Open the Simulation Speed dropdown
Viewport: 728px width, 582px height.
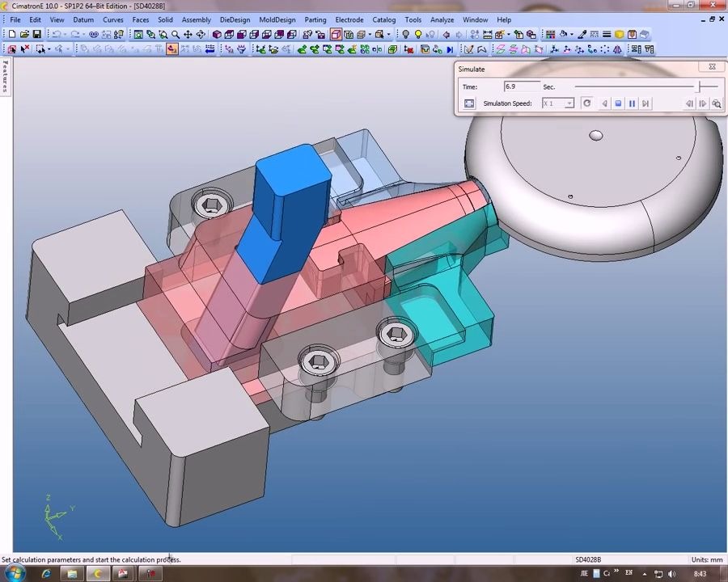coord(569,103)
